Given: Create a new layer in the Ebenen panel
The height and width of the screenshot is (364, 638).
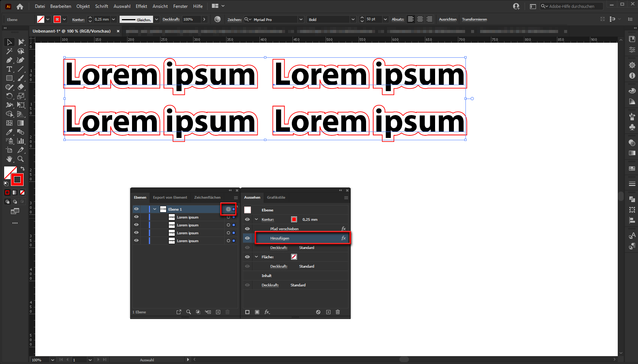Looking at the screenshot, I should click(218, 312).
